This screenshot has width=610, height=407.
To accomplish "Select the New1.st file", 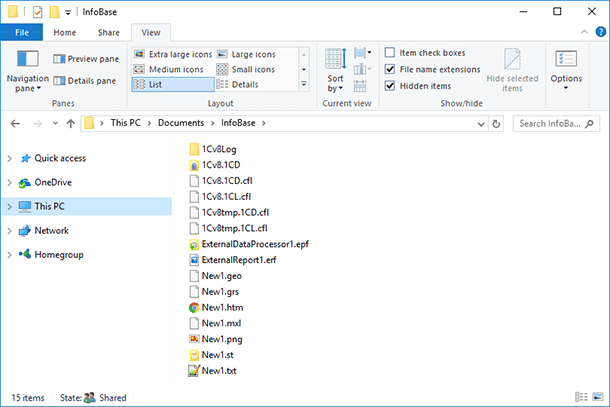I will [x=211, y=355].
